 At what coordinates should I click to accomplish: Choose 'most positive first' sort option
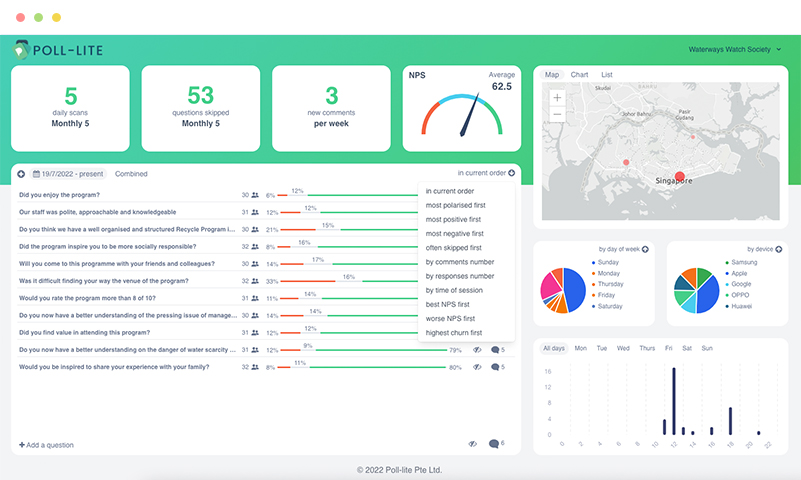(x=453, y=220)
